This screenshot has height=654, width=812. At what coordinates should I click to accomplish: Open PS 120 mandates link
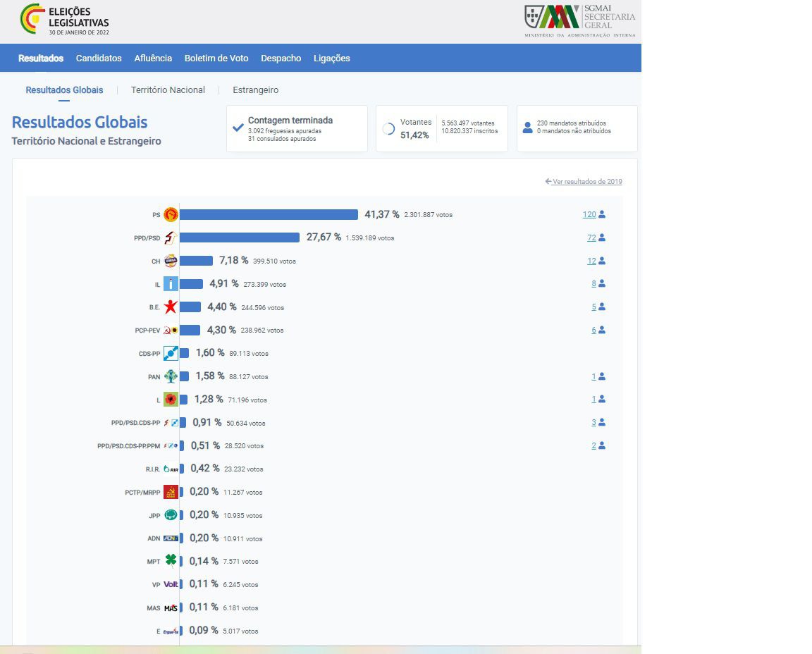[x=589, y=215]
